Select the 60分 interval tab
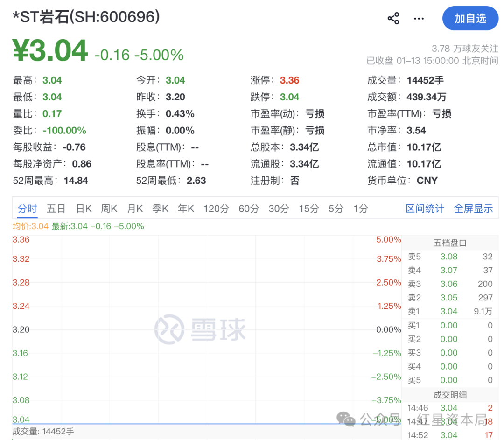The height and width of the screenshot is (440, 504). tap(249, 209)
